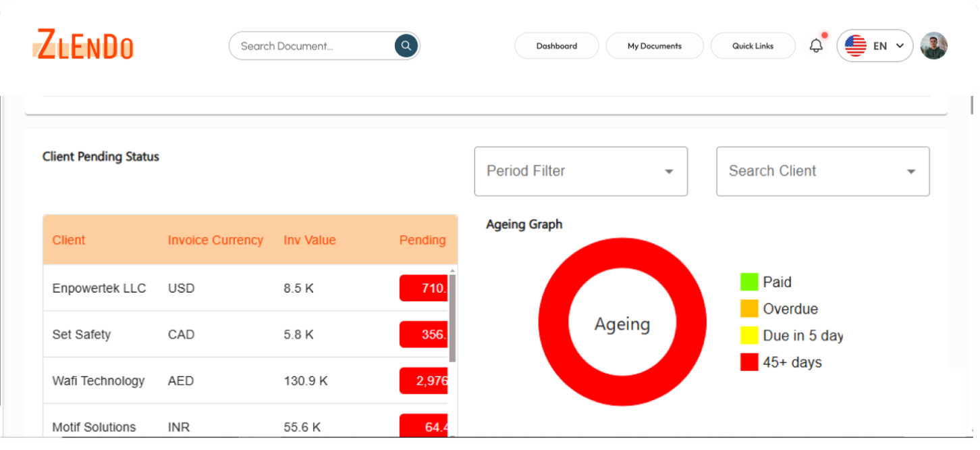Open the Search Client dropdown
This screenshot has width=980, height=450.
pos(823,172)
